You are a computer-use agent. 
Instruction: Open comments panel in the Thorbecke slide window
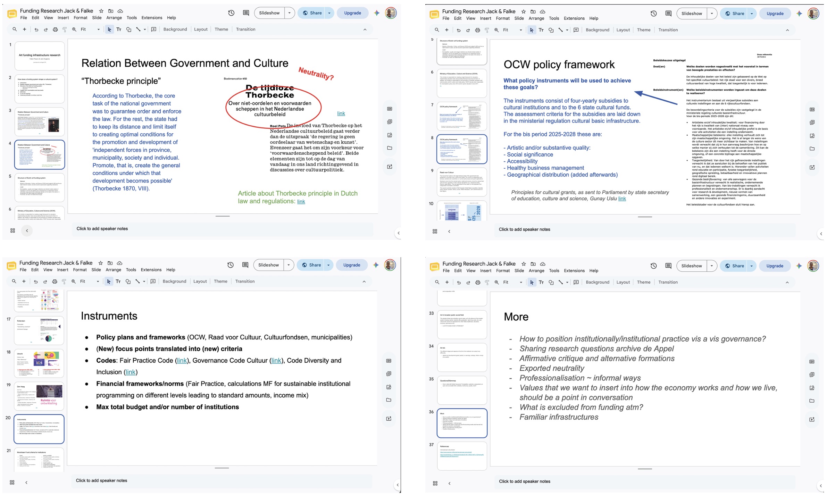246,13
